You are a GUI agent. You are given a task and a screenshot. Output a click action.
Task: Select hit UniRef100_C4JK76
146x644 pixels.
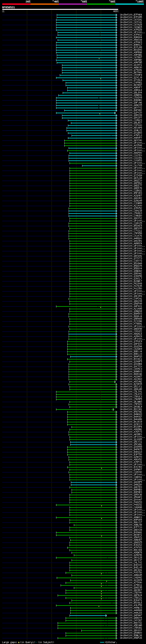pos(131,236)
